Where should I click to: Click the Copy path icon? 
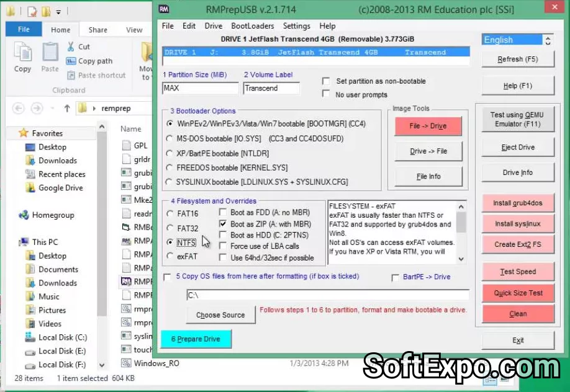(70, 61)
